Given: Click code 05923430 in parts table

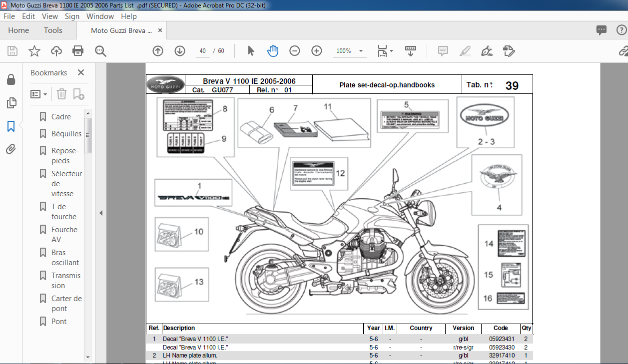Looking at the screenshot, I should click(501, 347).
